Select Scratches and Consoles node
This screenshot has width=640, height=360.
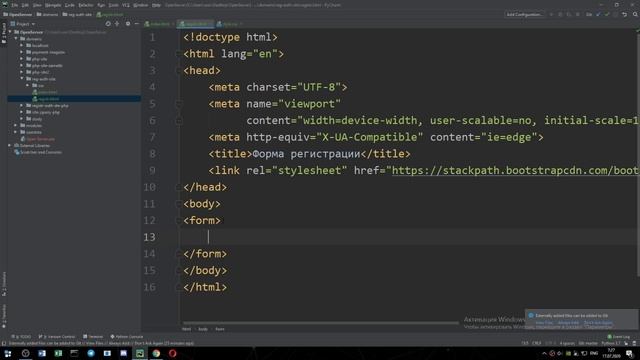click(x=38, y=152)
